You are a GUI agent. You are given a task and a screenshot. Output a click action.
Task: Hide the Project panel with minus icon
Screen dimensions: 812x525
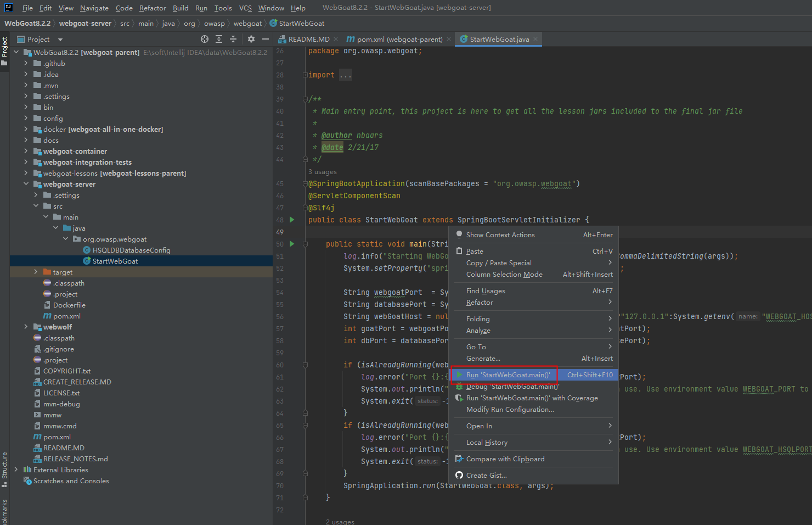[266, 39]
